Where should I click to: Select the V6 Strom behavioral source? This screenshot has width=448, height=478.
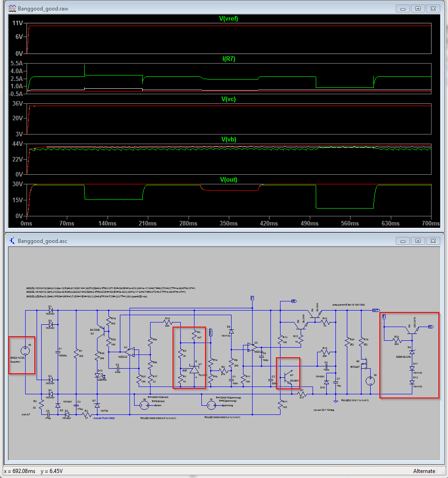[x=144, y=405]
